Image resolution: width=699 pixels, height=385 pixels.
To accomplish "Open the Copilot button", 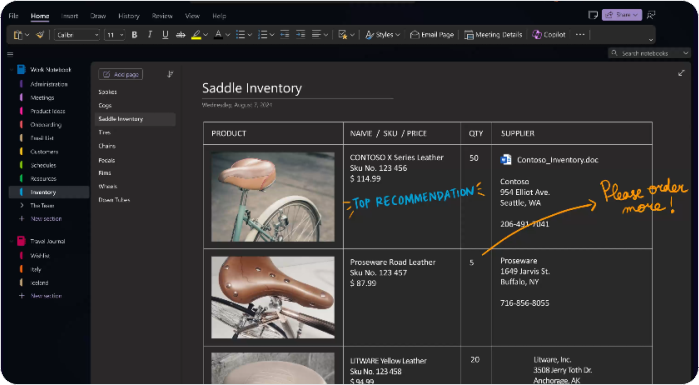I will (549, 35).
